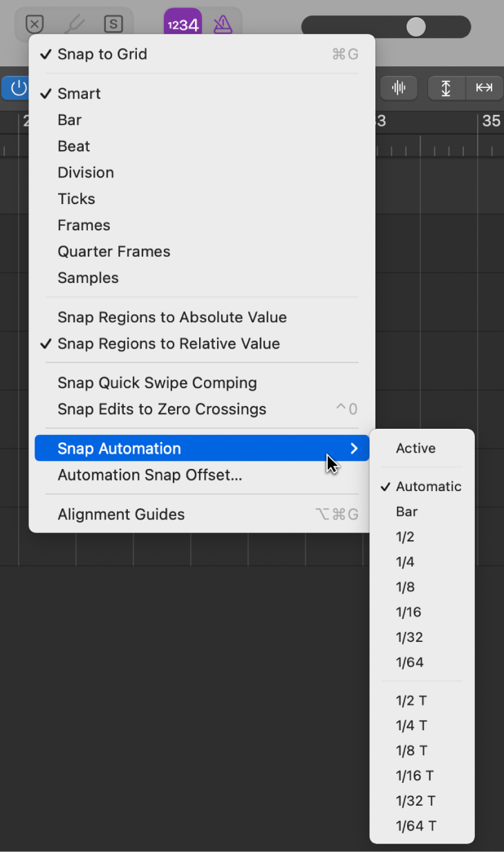This screenshot has height=852, width=504.
Task: Click the horizontal zoom-to-fit icon
Action: (484, 88)
